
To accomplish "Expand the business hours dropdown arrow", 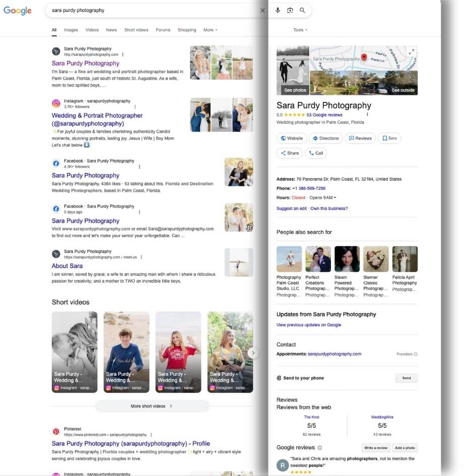I will click(x=335, y=197).
